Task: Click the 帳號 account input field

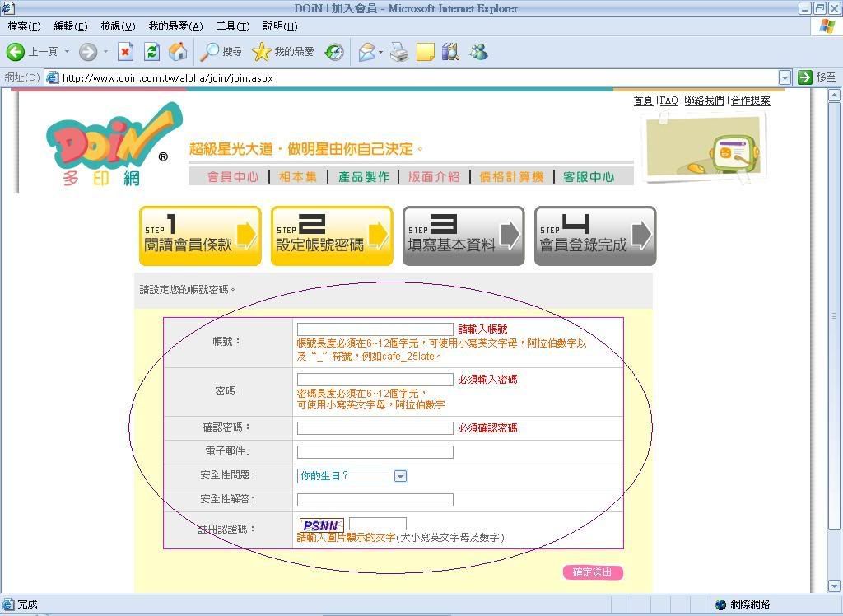Action: point(375,329)
